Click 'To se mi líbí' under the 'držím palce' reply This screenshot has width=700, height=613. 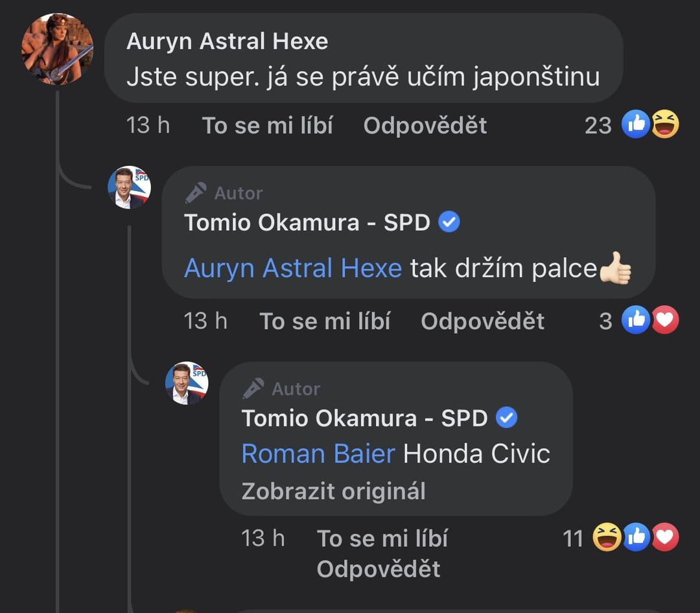[325, 321]
